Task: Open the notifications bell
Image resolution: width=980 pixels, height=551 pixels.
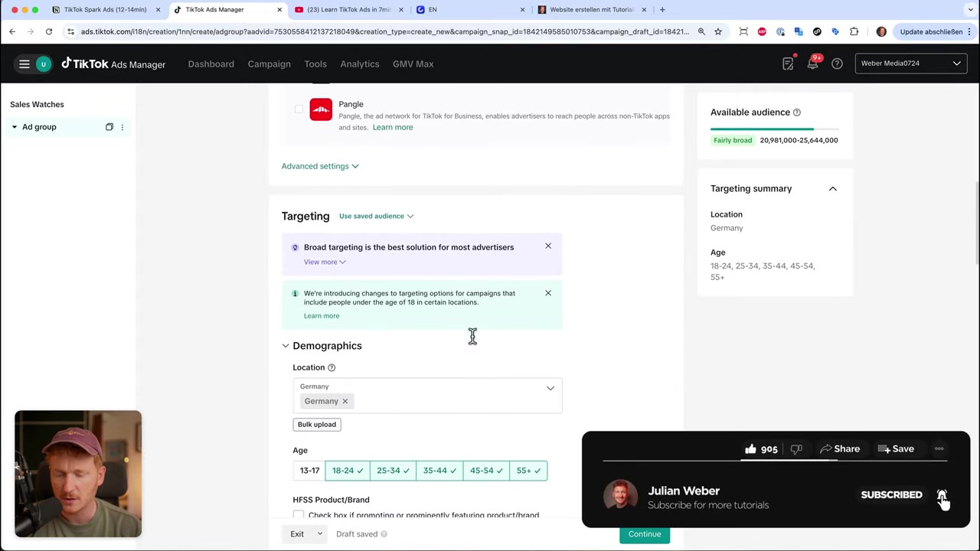Action: [x=812, y=64]
